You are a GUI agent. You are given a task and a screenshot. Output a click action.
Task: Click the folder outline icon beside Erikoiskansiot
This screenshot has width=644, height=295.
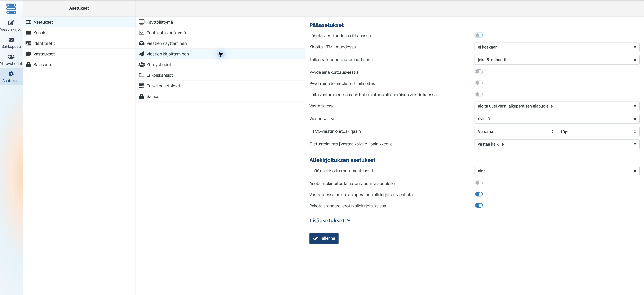[141, 75]
